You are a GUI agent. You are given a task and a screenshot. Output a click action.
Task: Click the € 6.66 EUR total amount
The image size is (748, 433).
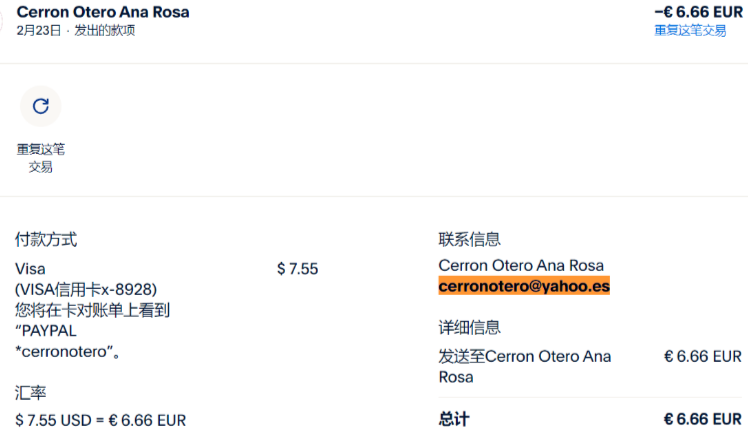[703, 419]
